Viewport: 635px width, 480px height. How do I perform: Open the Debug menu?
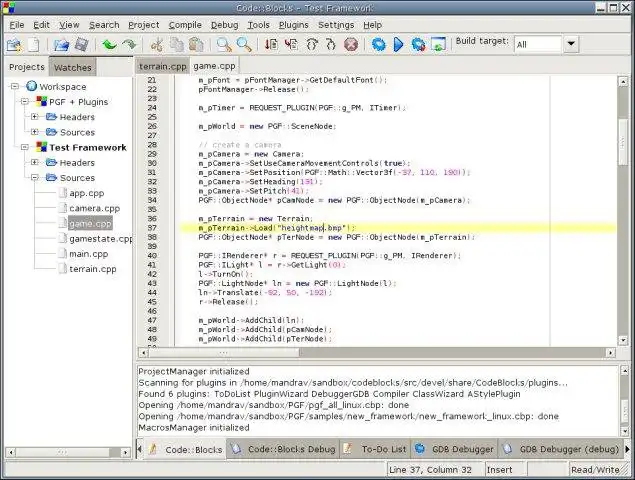(225, 24)
